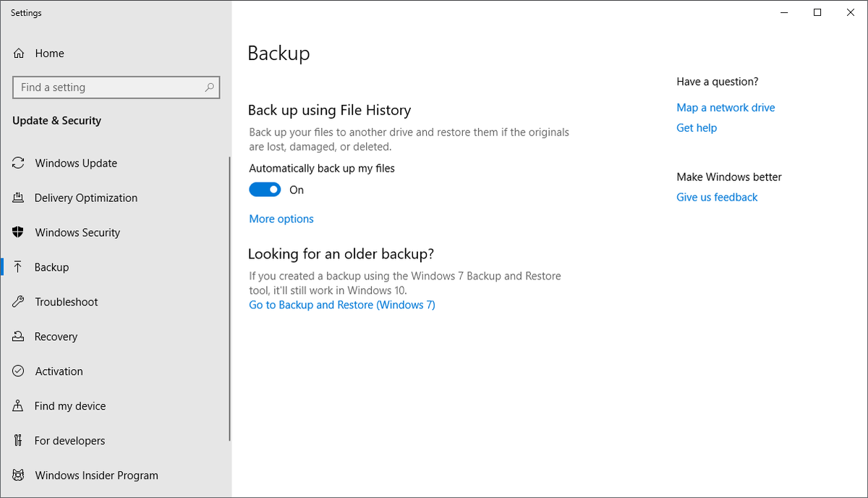
Task: Click inside the Find a setting box
Action: 109,87
